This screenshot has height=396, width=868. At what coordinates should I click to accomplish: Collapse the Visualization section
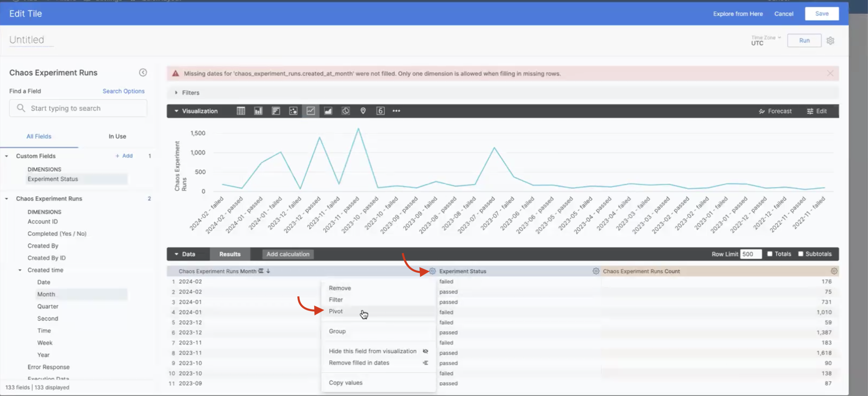point(176,111)
